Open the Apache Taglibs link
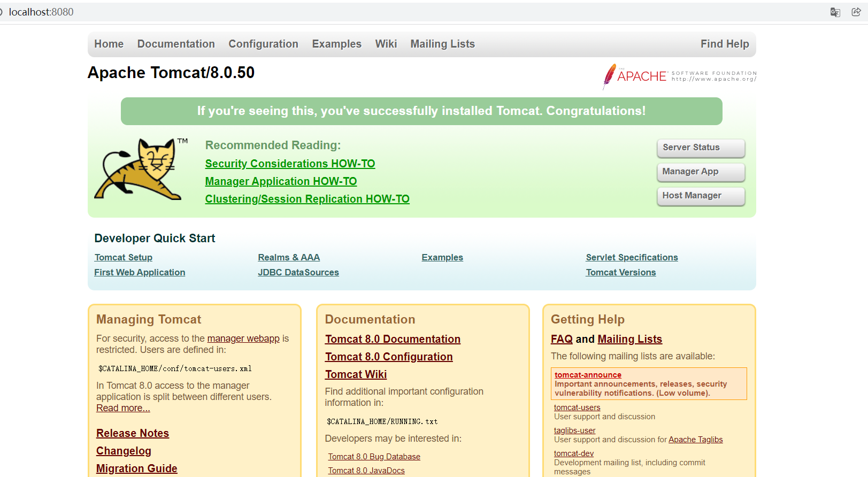This screenshot has width=868, height=477. [695, 440]
